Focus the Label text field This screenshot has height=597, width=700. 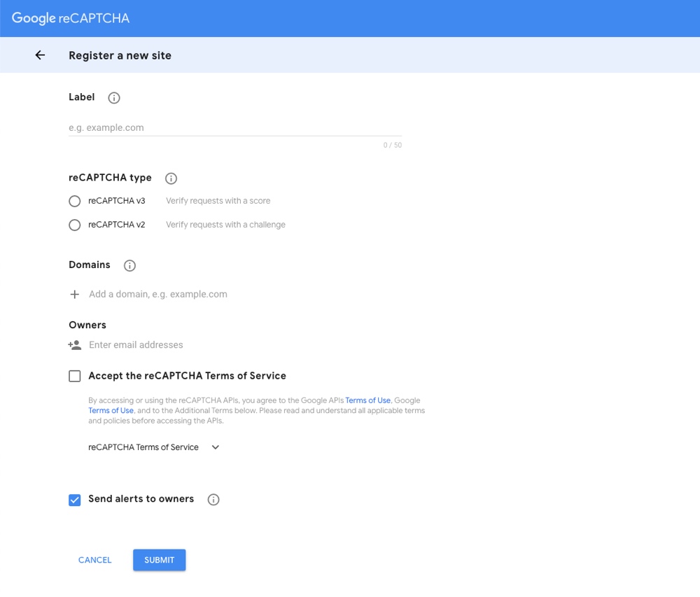tap(234, 128)
